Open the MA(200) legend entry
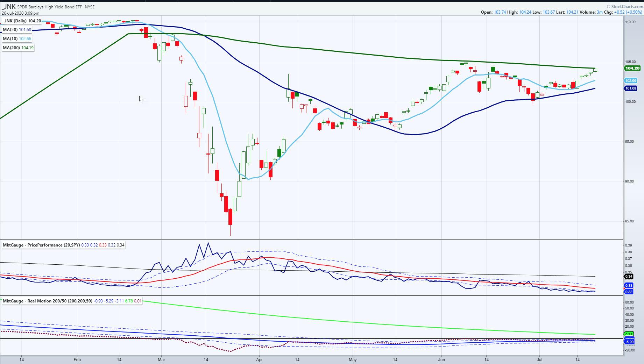This screenshot has width=644, height=364. coord(18,48)
